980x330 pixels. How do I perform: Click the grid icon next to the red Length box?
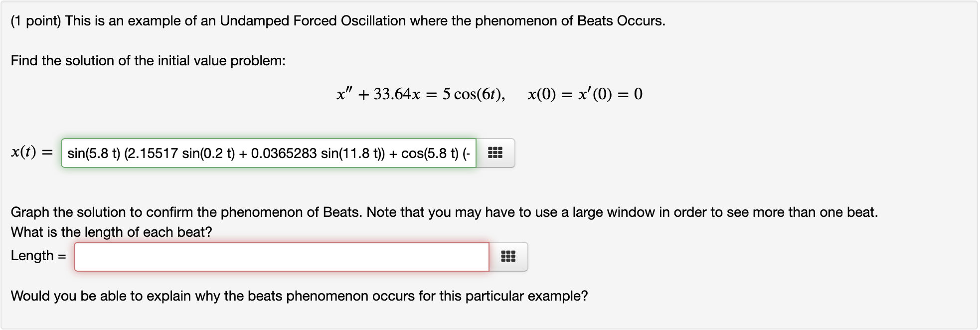click(507, 257)
